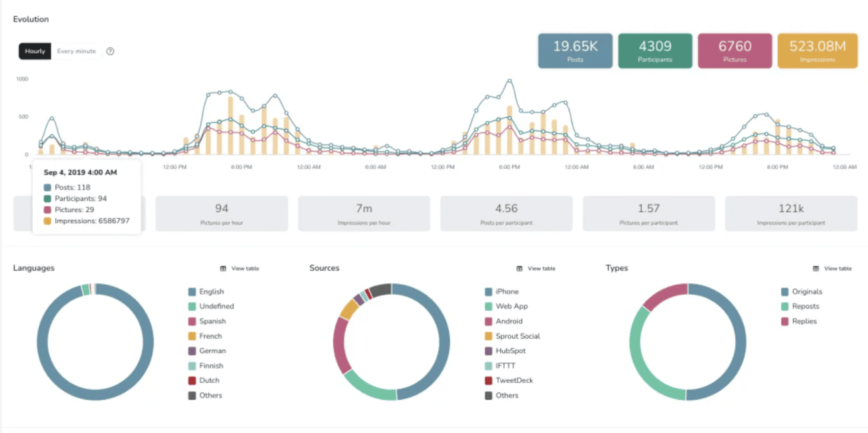Screen dimensions: 868x433
Task: Click the Replies legend color swatch
Action: click(785, 321)
